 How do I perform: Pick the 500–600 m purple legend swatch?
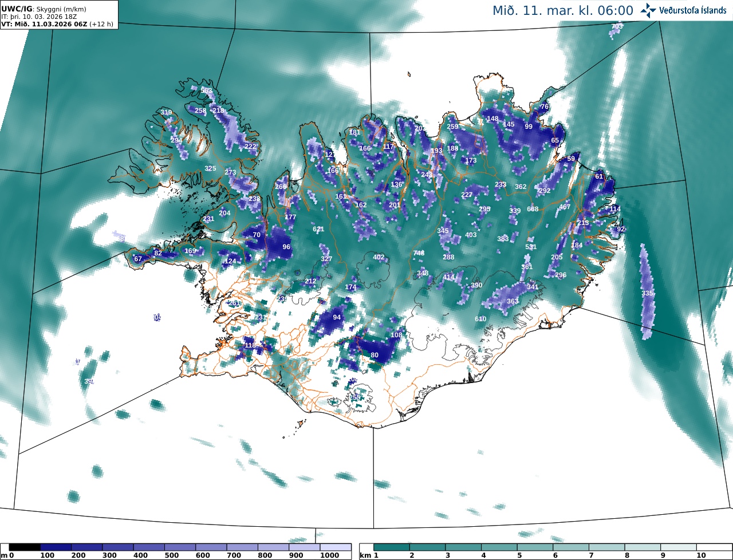tap(180, 547)
